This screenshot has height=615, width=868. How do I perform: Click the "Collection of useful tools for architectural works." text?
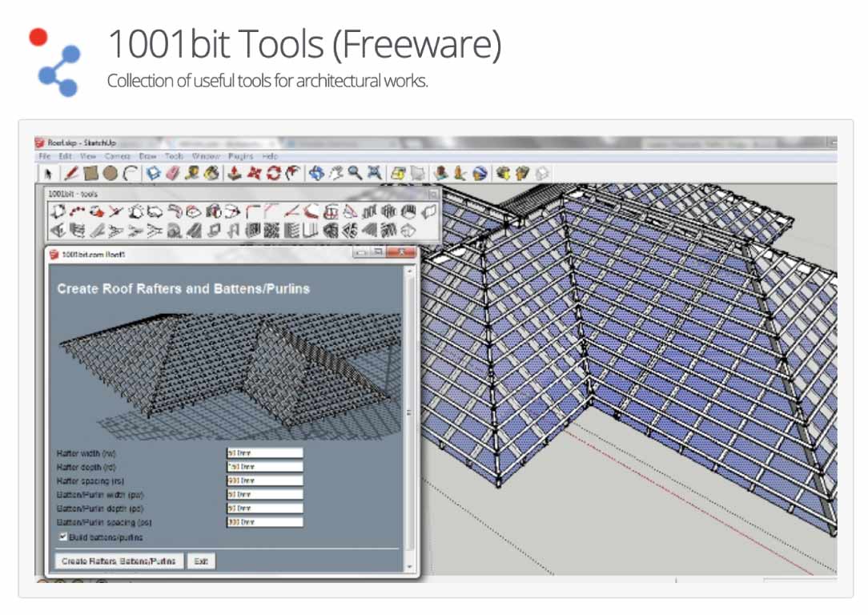pyautogui.click(x=267, y=81)
